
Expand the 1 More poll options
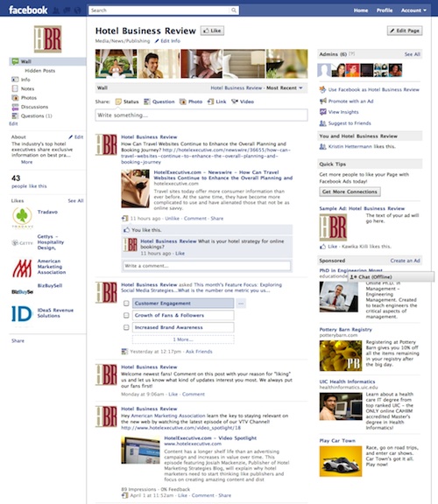click(183, 339)
